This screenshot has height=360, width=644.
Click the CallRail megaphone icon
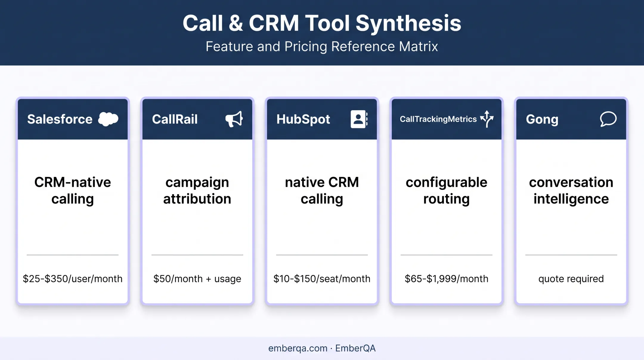[234, 119]
